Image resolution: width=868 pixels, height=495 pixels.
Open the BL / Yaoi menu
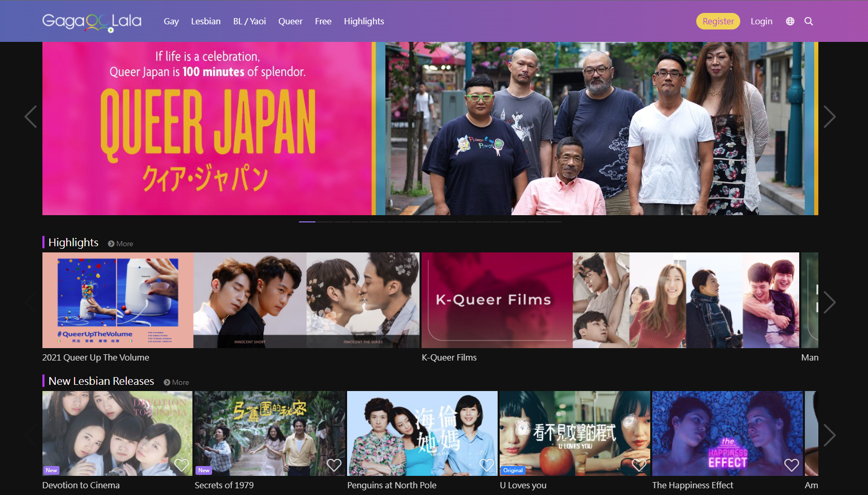(249, 21)
